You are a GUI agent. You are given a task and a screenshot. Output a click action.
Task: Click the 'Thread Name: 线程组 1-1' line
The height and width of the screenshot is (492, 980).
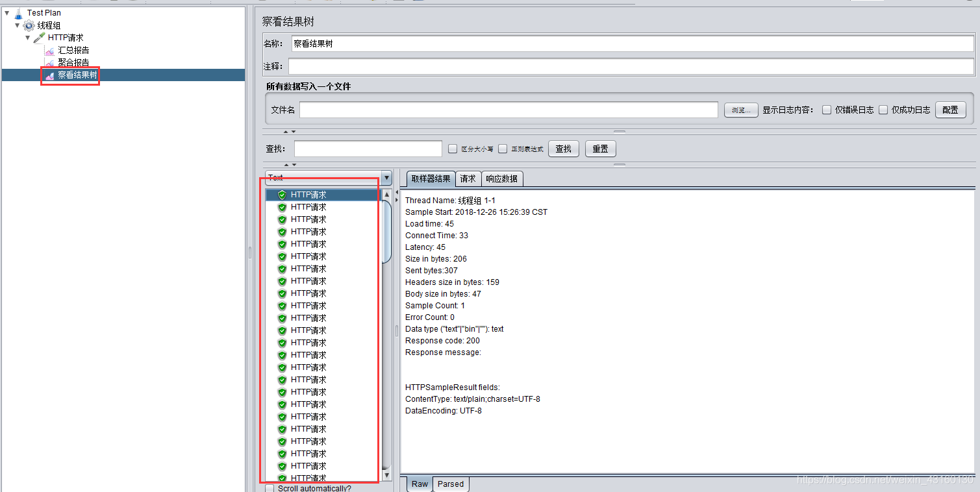tap(450, 201)
